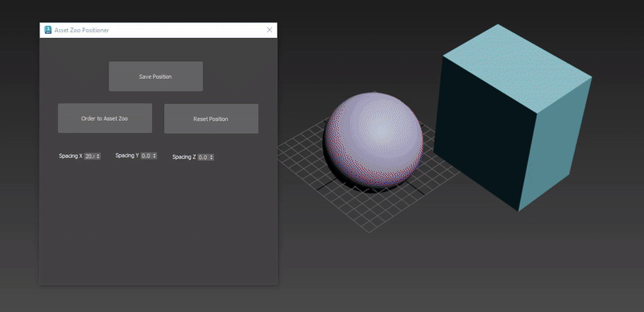This screenshot has height=312, width=644.
Task: Close the Asset Zoo Positioner window
Action: pos(270,30)
